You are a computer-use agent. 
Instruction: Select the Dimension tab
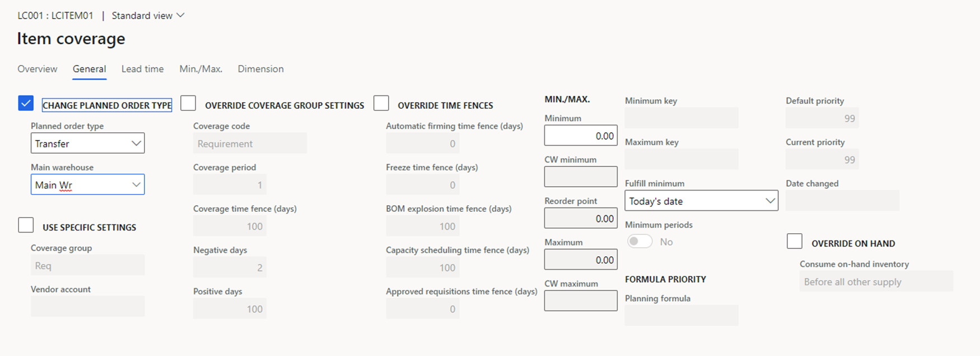tap(260, 69)
